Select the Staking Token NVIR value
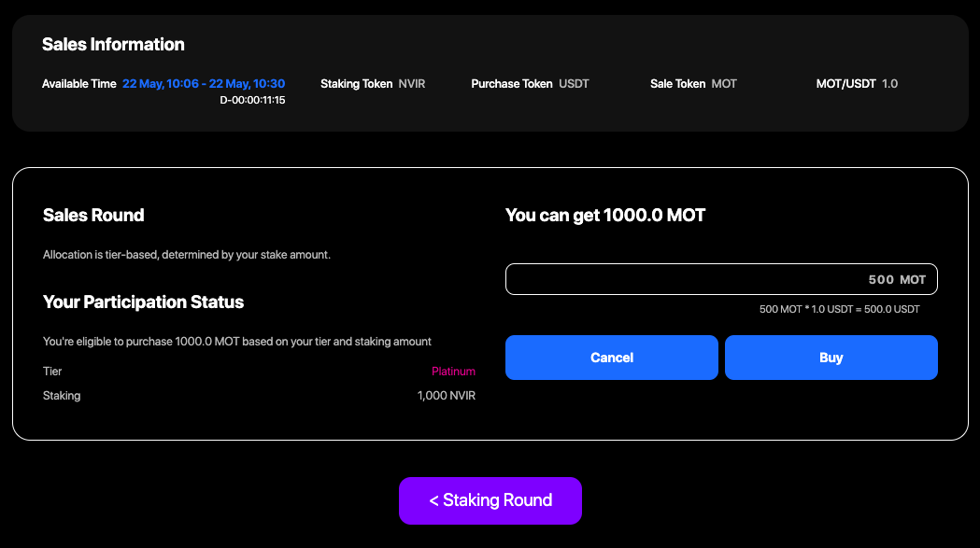 tap(412, 84)
